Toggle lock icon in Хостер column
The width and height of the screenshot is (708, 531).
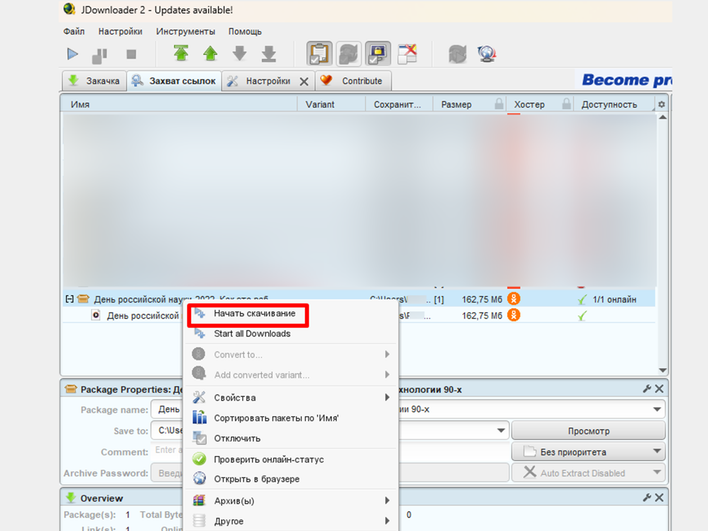pos(566,104)
